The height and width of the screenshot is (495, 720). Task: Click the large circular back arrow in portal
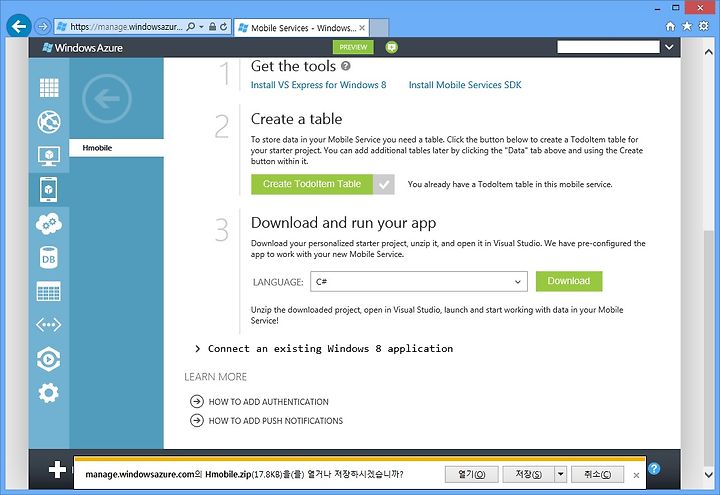(107, 98)
